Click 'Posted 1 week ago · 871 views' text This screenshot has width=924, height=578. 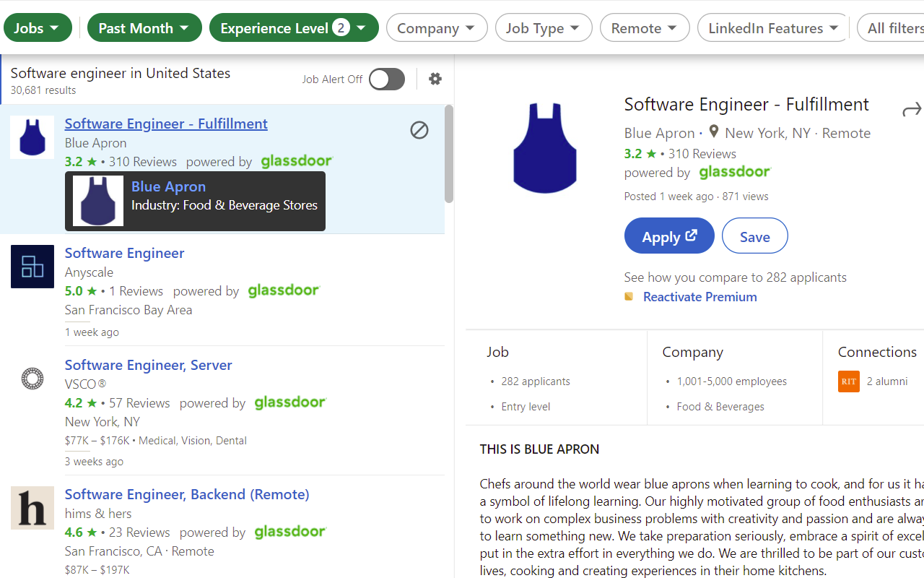[696, 197]
